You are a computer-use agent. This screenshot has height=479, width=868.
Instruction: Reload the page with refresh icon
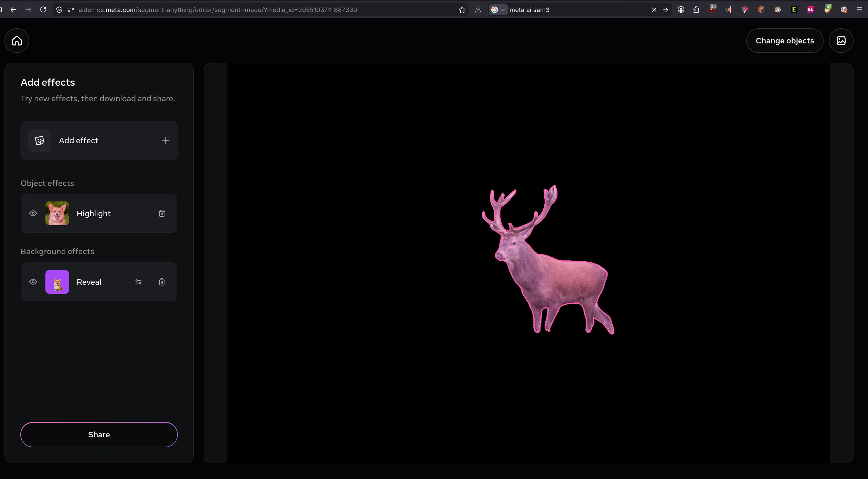tap(43, 10)
